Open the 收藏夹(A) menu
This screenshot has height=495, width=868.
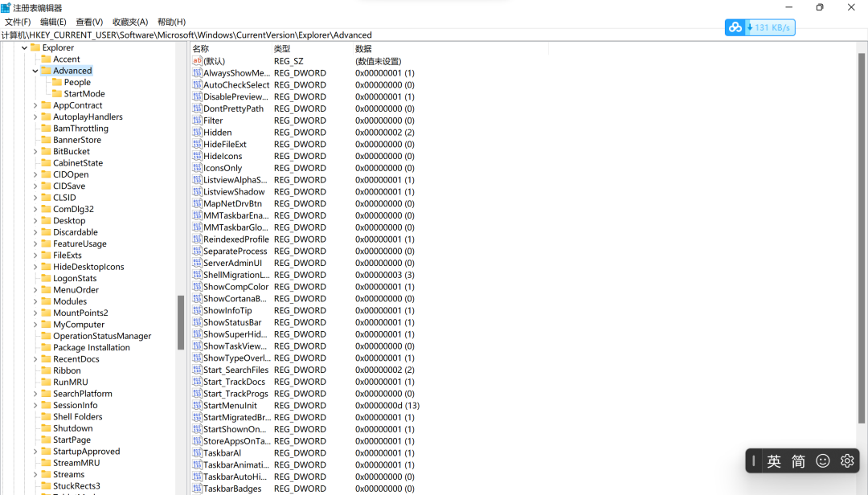point(130,22)
